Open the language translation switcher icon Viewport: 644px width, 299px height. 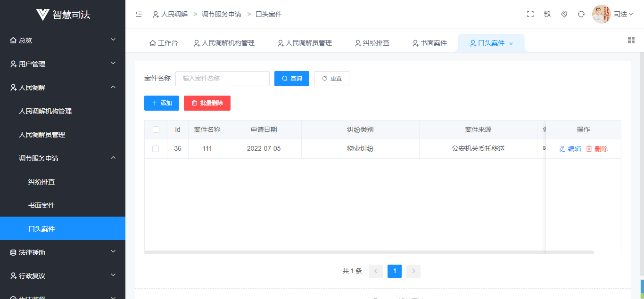[x=547, y=14]
